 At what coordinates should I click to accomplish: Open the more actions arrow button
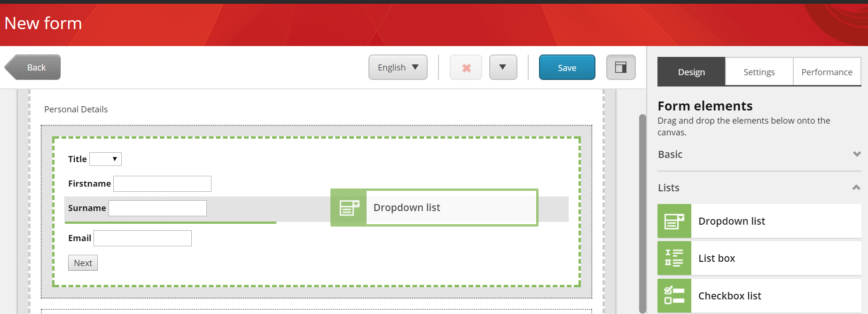tap(503, 67)
